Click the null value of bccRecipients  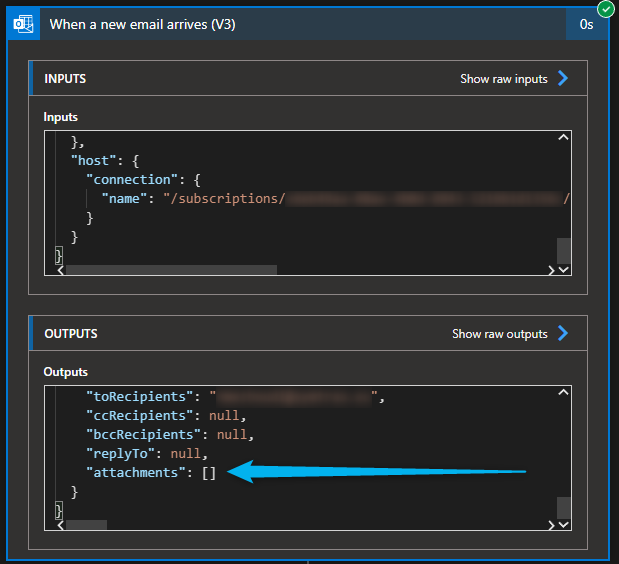click(x=232, y=435)
